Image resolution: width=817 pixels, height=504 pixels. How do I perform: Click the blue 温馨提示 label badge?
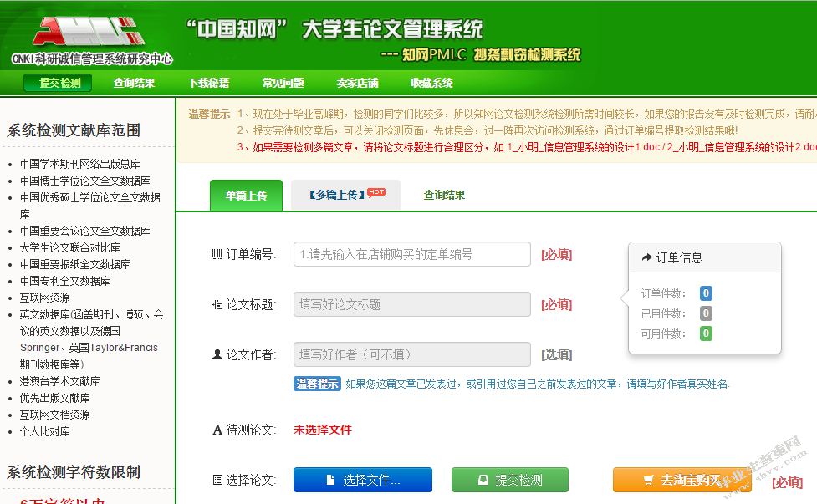coord(317,384)
